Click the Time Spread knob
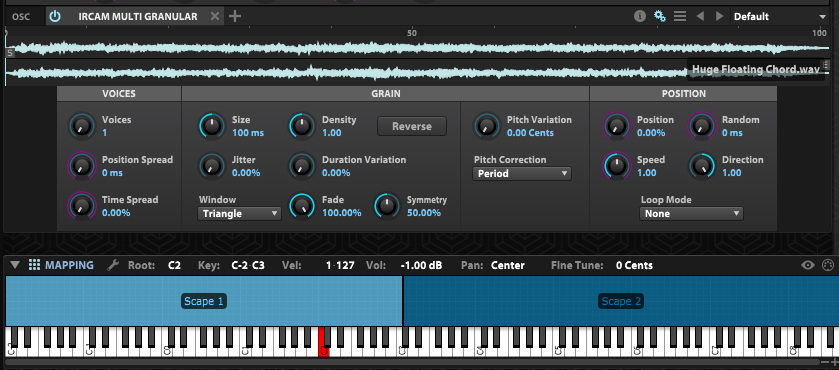839x370 pixels. point(82,206)
